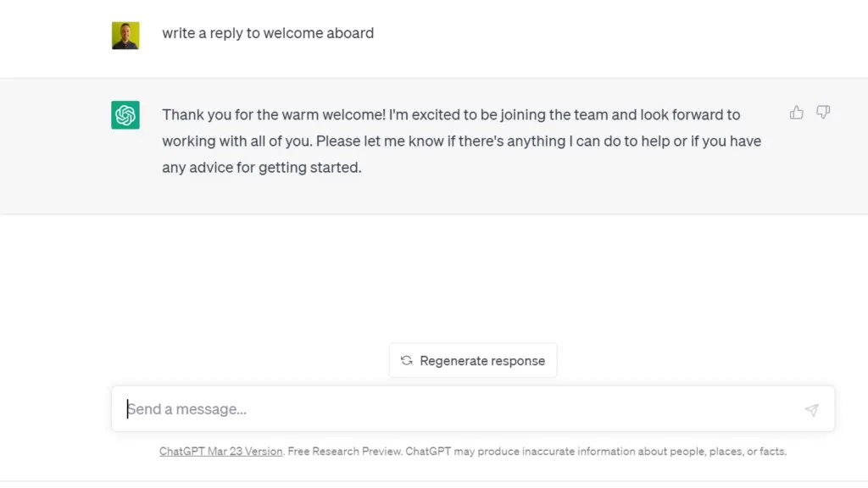Screen dimensions: 868x488
Task: Click 'any advice for getting started.' line
Action: (261, 168)
